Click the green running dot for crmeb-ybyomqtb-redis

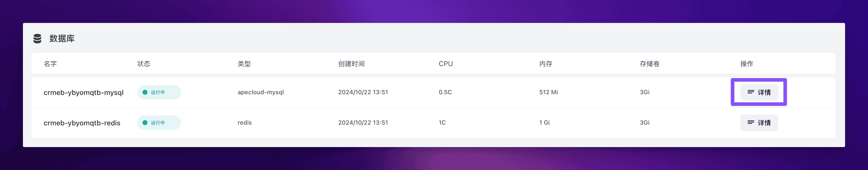tap(145, 122)
